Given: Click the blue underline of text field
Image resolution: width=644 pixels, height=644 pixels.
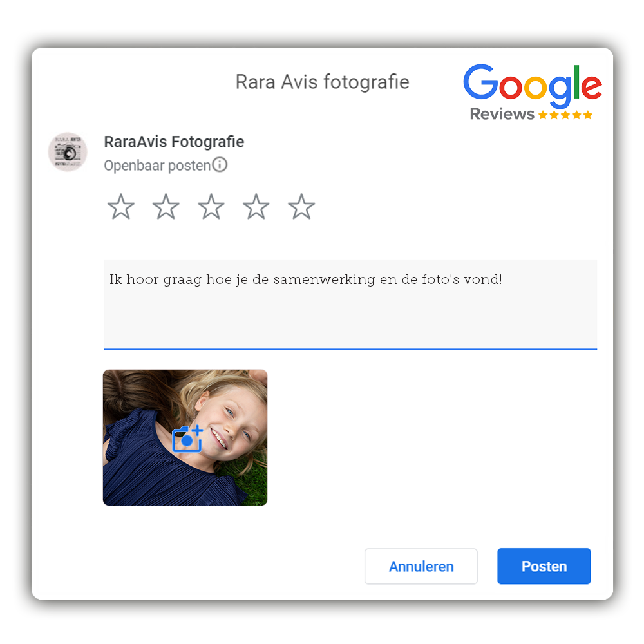Looking at the screenshot, I should (x=350, y=349).
